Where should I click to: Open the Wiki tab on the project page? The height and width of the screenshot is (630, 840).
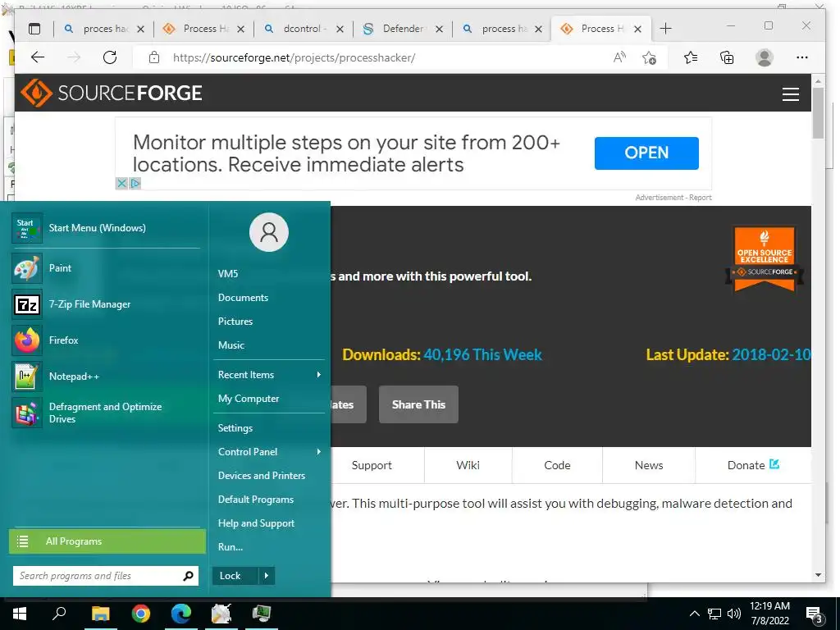coord(468,465)
